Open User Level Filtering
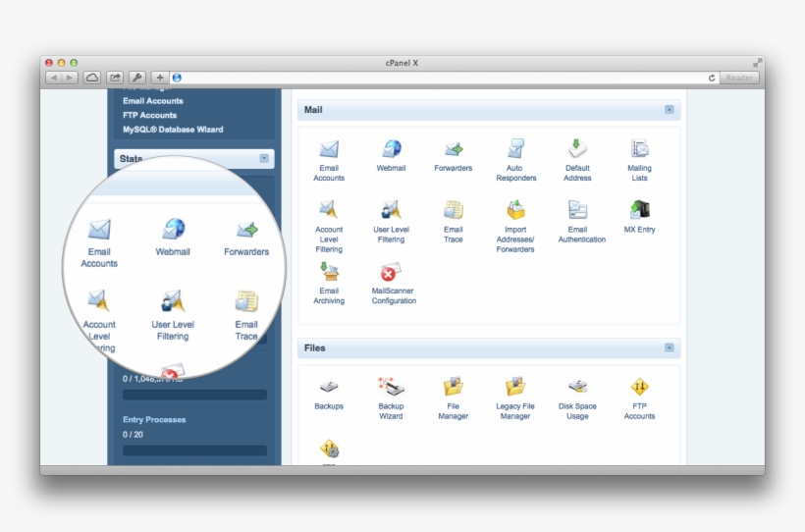The width and height of the screenshot is (805, 532). click(391, 221)
